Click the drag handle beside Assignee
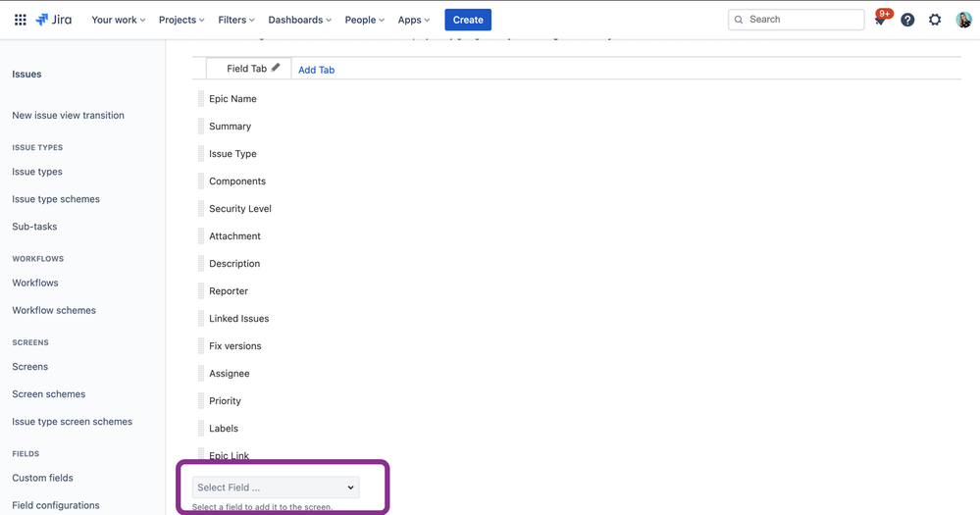 click(201, 373)
